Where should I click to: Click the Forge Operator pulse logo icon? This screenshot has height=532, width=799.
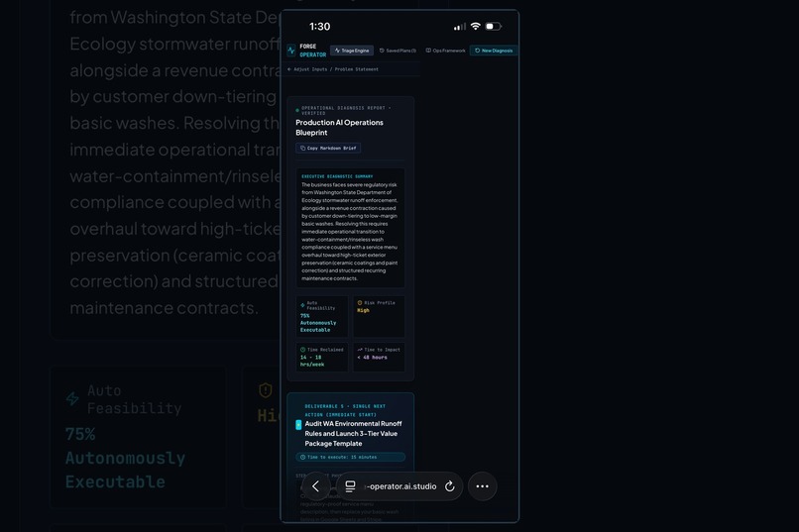coord(291,51)
